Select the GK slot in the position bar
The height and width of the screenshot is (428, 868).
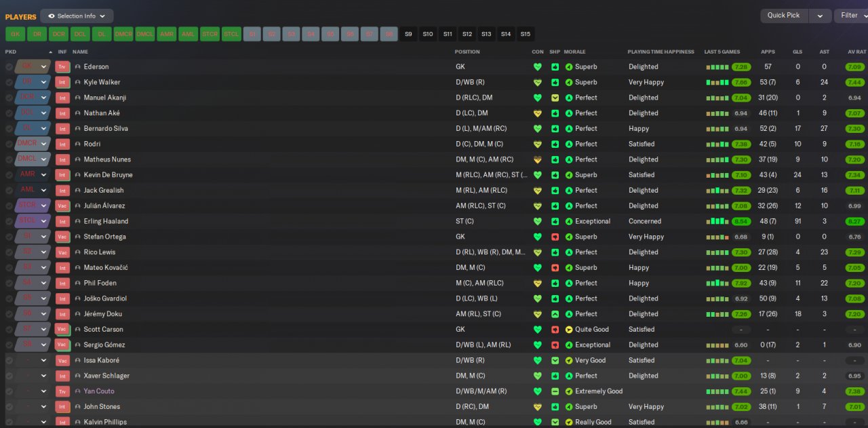[x=15, y=34]
